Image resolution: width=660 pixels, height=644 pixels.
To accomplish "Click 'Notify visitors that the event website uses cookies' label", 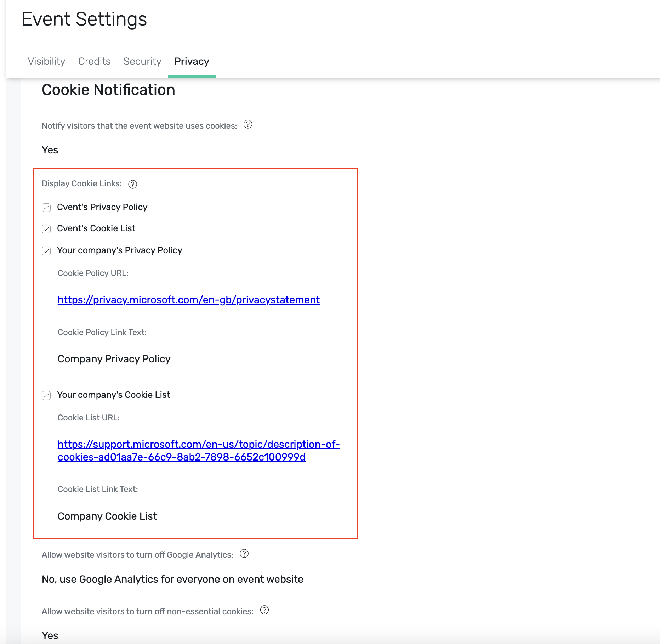I will tap(139, 126).
